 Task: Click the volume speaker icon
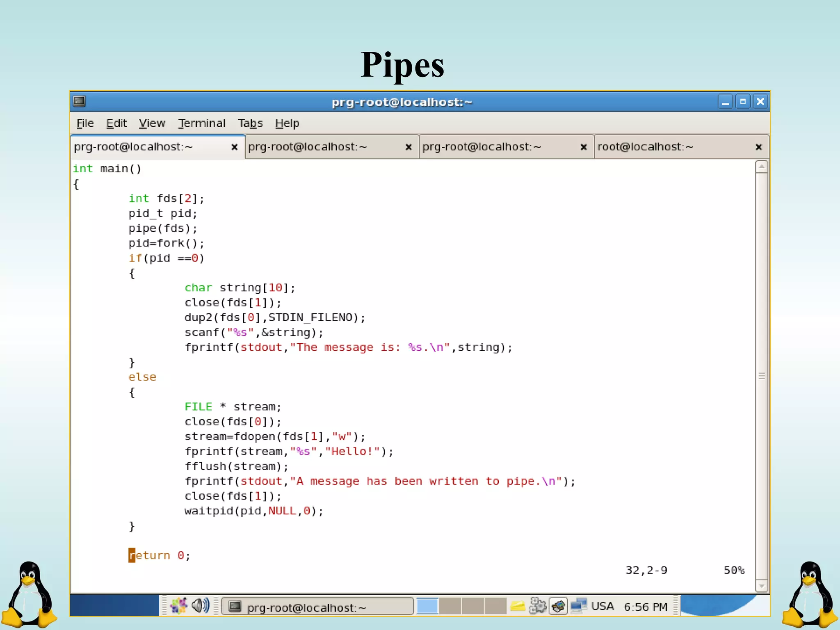click(201, 605)
